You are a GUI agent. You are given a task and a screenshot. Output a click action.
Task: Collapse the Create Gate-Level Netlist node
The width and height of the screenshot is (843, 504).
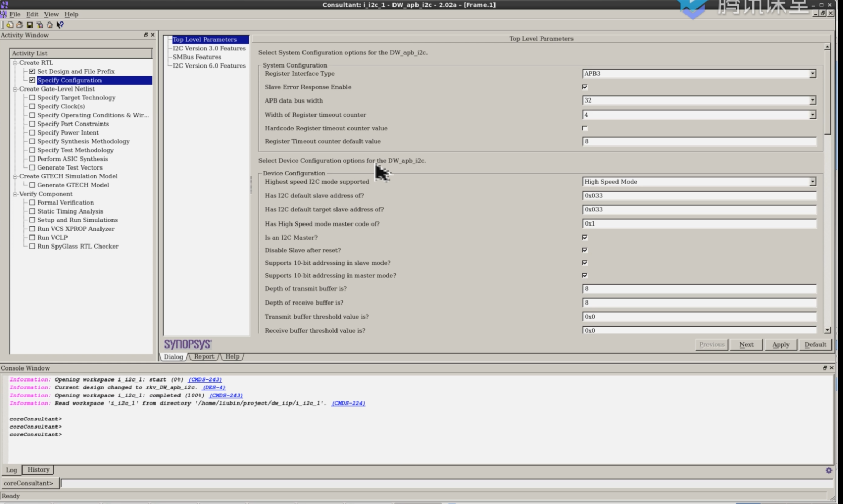point(15,89)
